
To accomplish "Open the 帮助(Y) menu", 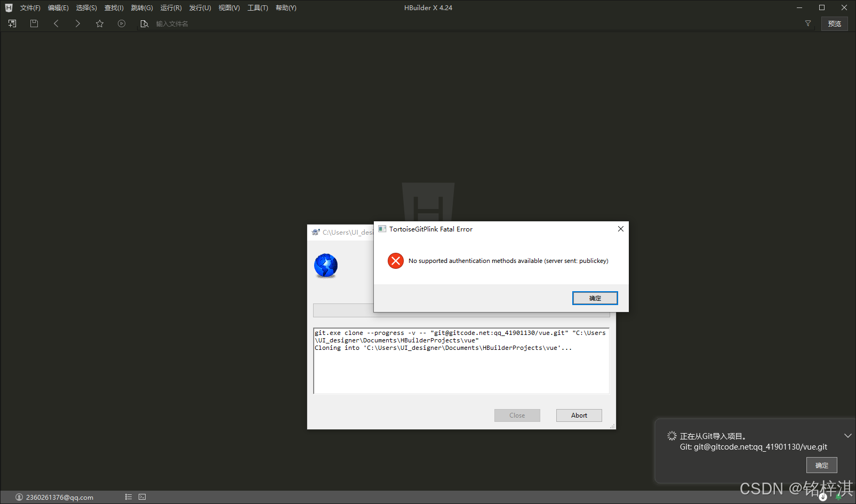I will pos(286,8).
